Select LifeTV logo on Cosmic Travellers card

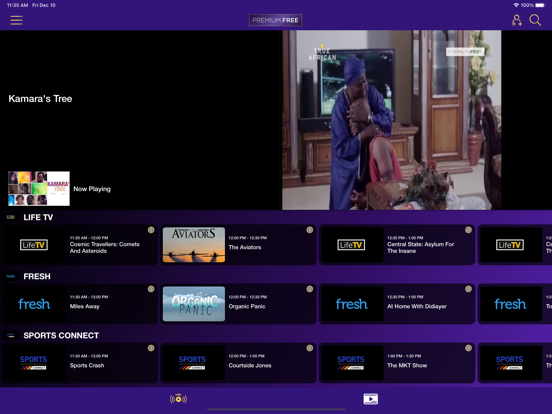[x=34, y=245]
